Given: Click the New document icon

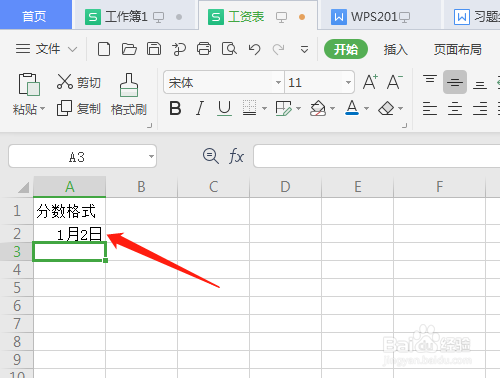Looking at the screenshot, I should click(104, 49).
